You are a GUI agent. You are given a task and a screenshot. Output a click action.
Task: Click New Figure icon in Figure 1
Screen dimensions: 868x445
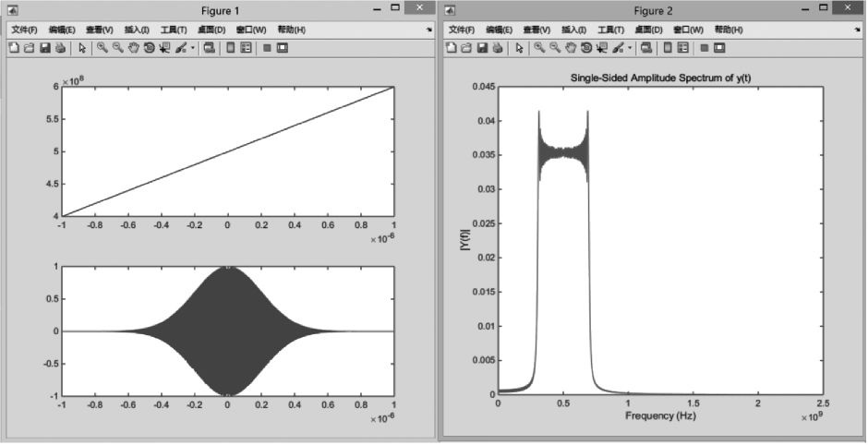14,48
